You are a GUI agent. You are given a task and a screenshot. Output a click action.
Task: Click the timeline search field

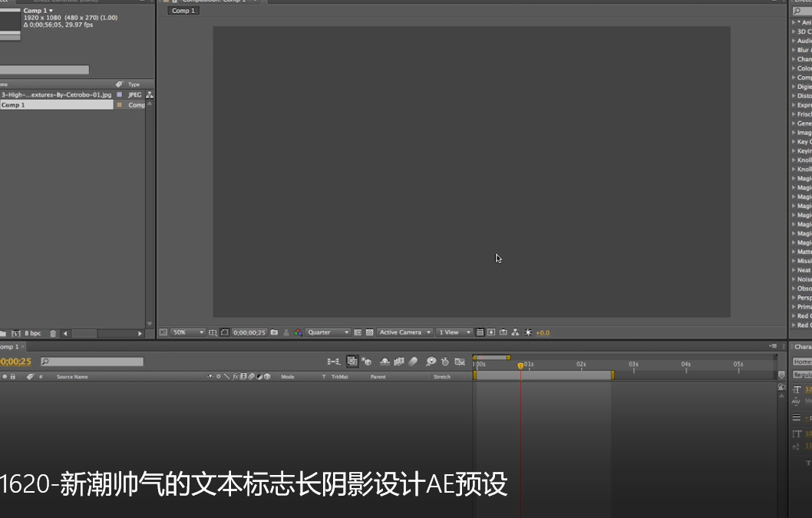92,361
